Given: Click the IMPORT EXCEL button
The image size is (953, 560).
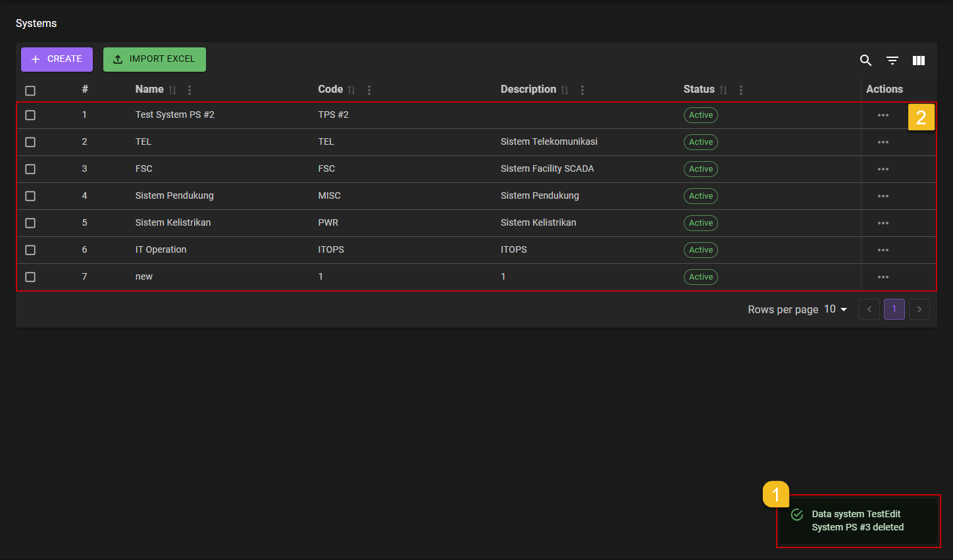Looking at the screenshot, I should click(x=155, y=59).
